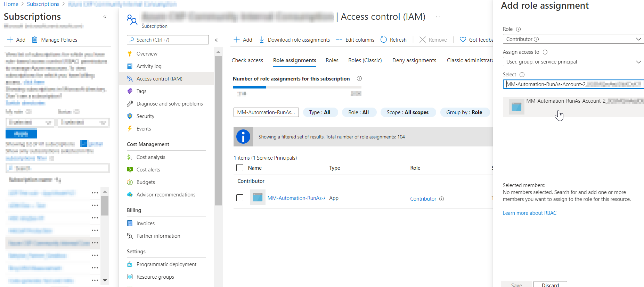Screen dimensions: 644x287
Task: Open Learn more about RBAC link
Action: [x=530, y=213]
